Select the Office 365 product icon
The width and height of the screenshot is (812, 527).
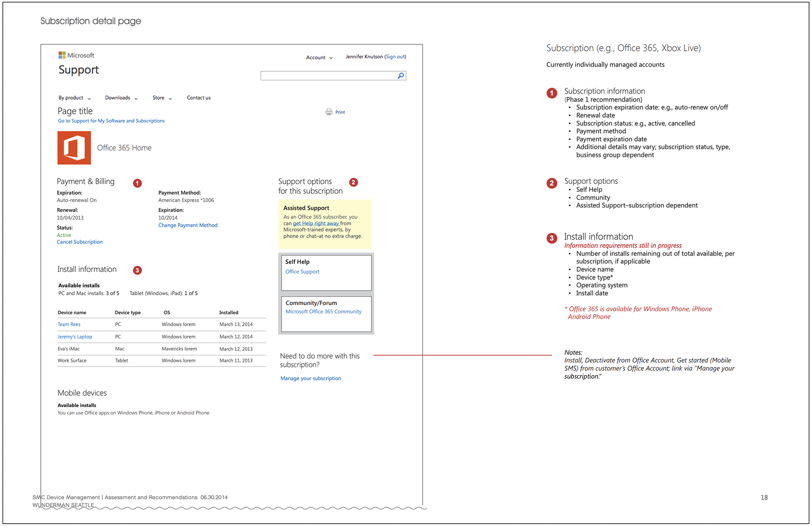[74, 148]
